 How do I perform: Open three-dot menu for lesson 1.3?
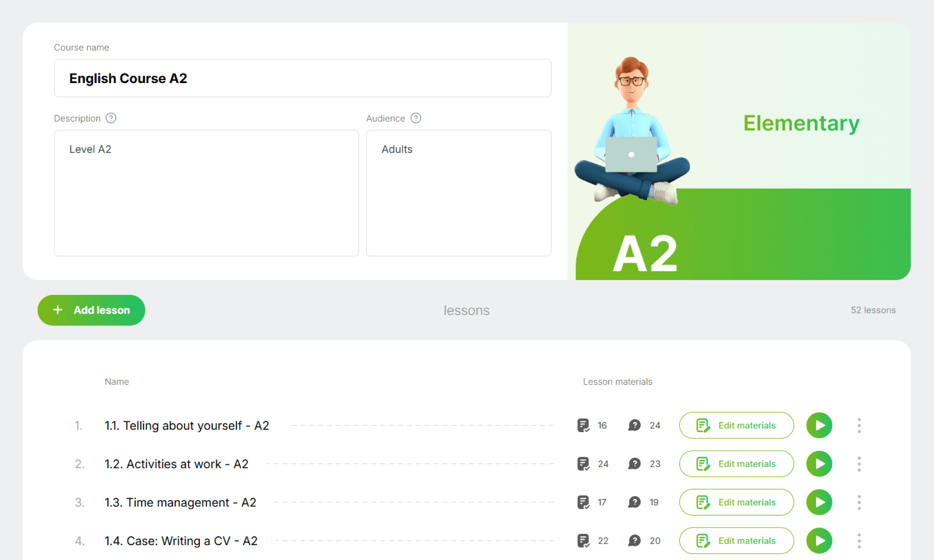[x=859, y=502]
